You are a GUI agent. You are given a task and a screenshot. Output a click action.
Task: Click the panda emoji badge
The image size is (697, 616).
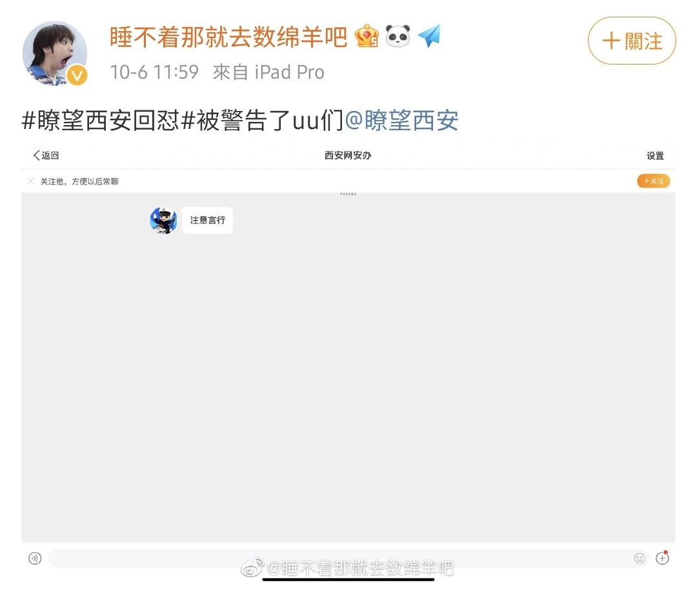coord(398,36)
